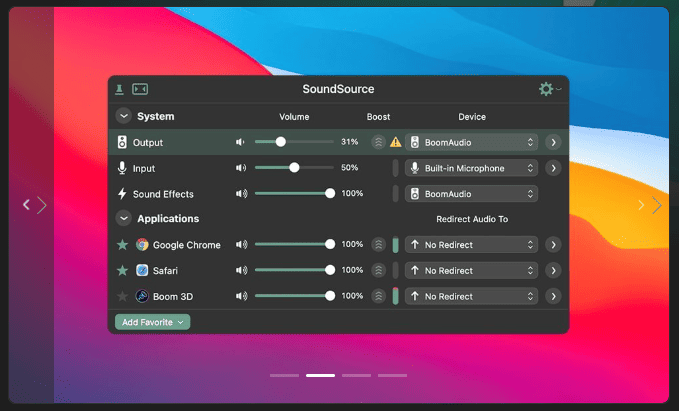Image resolution: width=679 pixels, height=411 pixels.
Task: Expand Output row details arrow
Action: point(553,142)
